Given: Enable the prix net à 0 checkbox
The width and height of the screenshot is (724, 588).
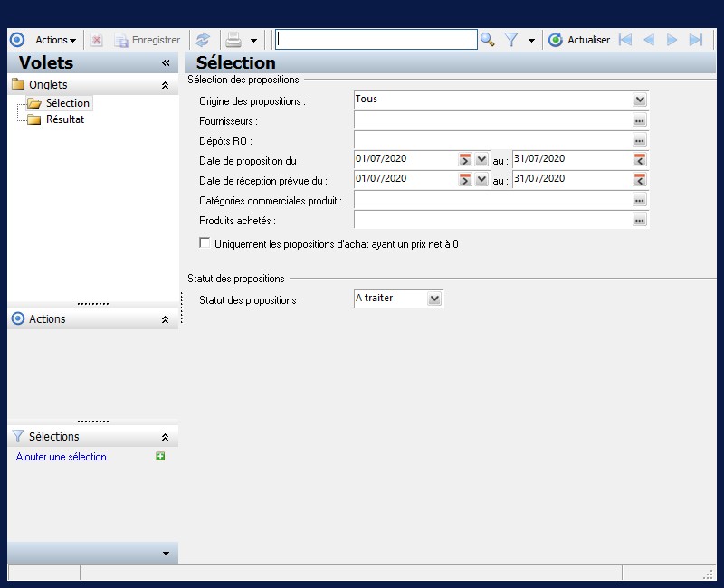Looking at the screenshot, I should [x=205, y=242].
